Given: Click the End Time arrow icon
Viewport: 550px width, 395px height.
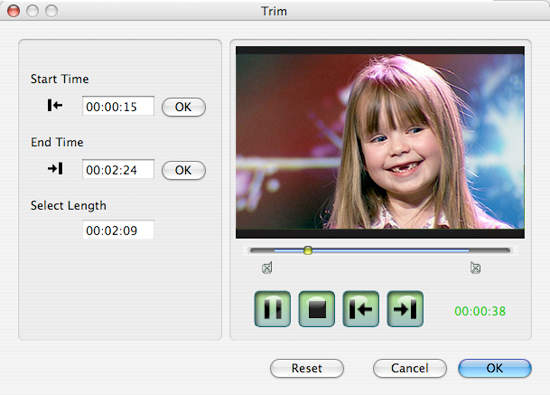Looking at the screenshot, I should (55, 168).
